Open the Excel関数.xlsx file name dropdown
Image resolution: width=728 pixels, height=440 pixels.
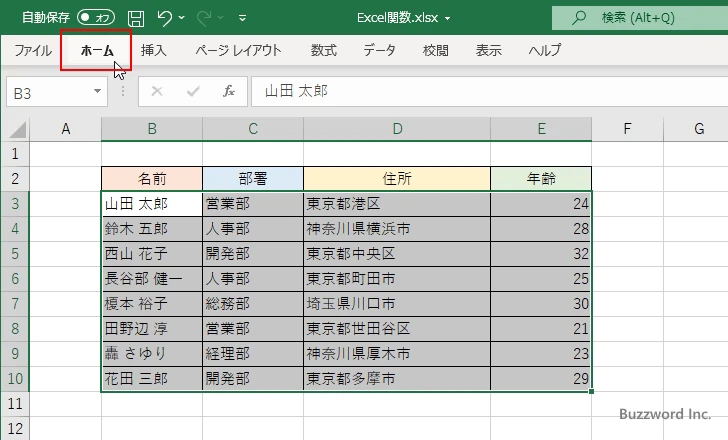(x=448, y=18)
